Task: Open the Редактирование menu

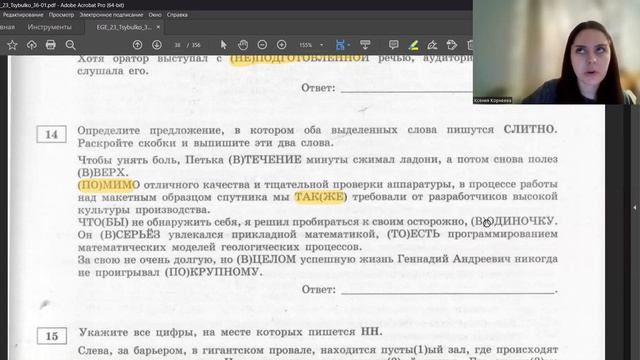Action: pos(22,15)
